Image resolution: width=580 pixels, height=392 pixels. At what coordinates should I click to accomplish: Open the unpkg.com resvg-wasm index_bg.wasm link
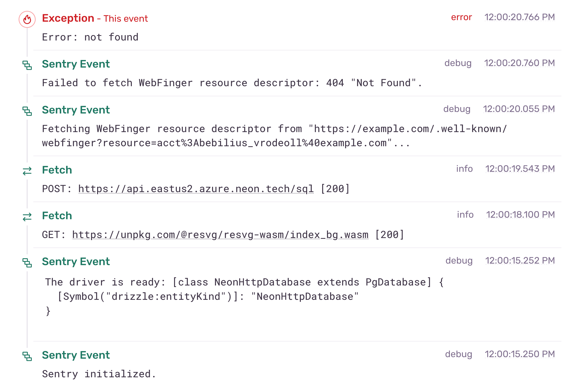pyautogui.click(x=220, y=235)
